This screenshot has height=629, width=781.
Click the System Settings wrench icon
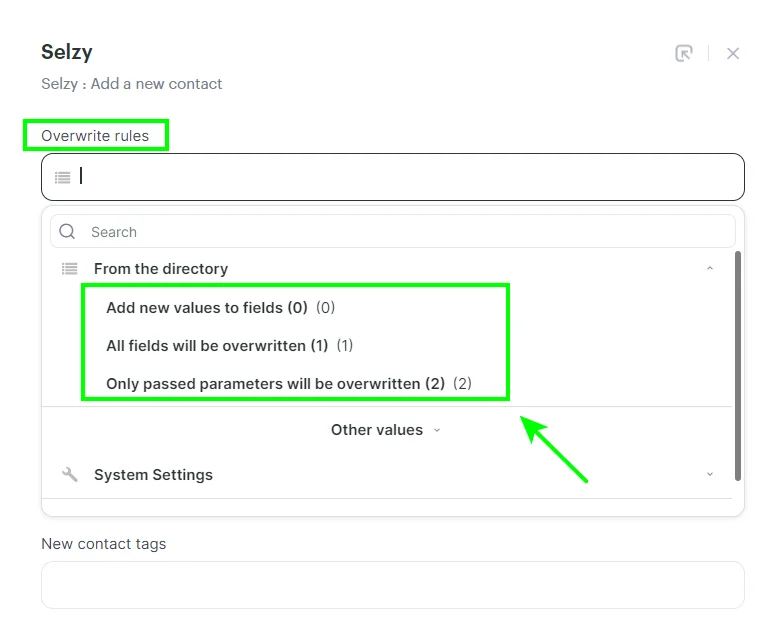[70, 475]
